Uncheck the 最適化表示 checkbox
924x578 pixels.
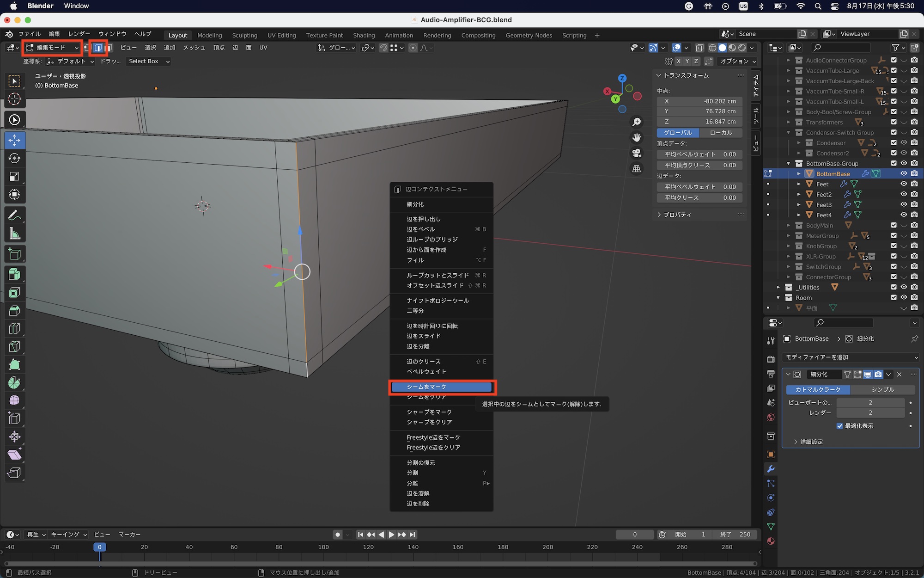[839, 426]
